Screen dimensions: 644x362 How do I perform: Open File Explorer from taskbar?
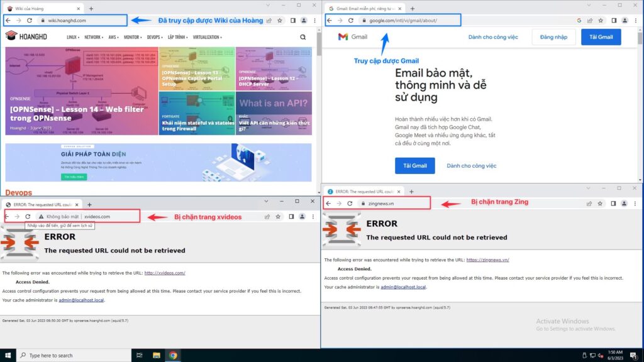157,356
